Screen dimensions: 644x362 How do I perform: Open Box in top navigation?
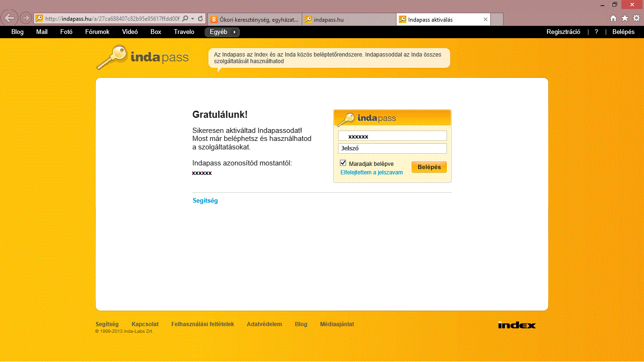(x=156, y=32)
